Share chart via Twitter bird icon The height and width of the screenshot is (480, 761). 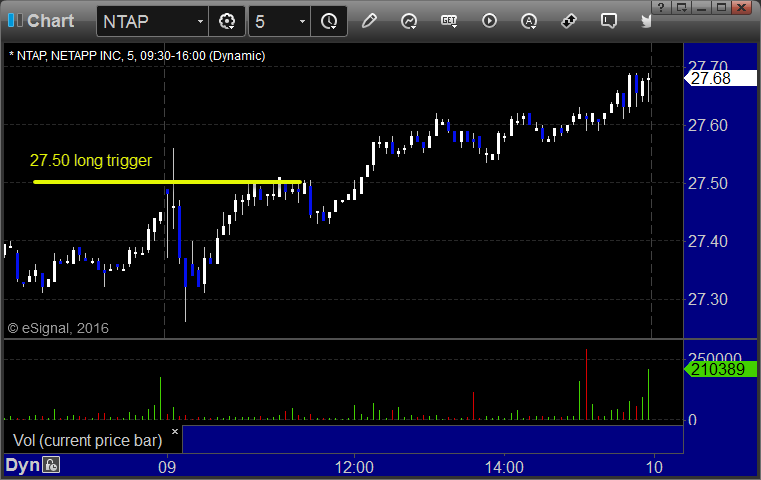(x=646, y=21)
